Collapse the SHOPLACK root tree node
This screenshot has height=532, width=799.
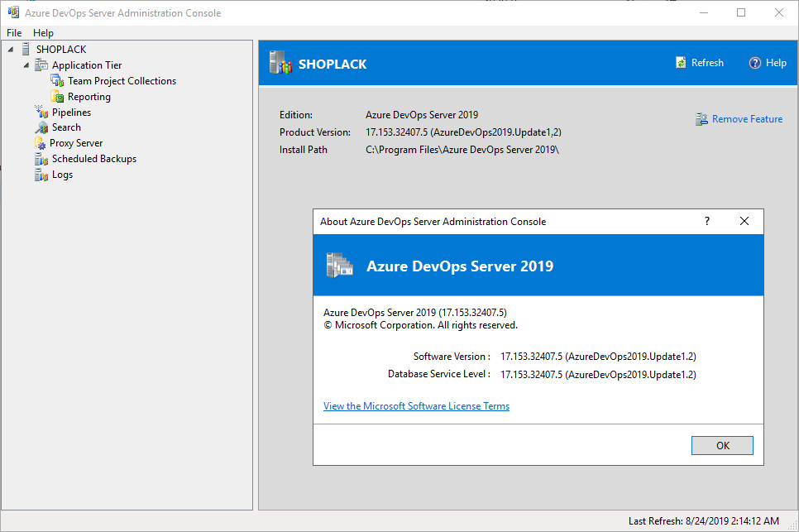click(x=10, y=50)
